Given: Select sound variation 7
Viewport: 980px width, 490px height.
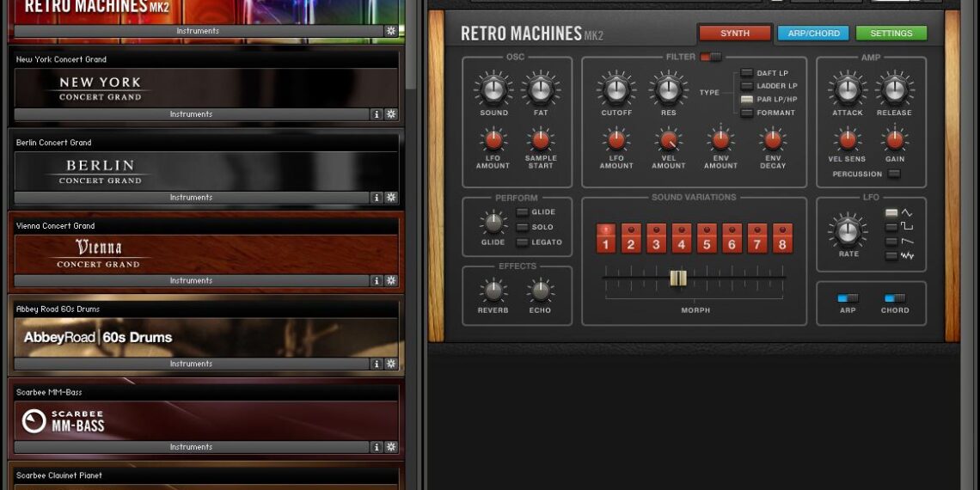Looking at the screenshot, I should tap(756, 238).
